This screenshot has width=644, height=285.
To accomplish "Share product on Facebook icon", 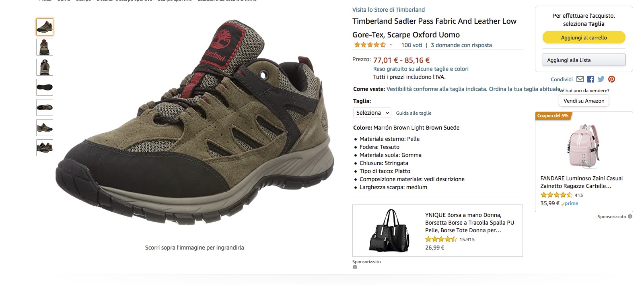I will (x=591, y=79).
